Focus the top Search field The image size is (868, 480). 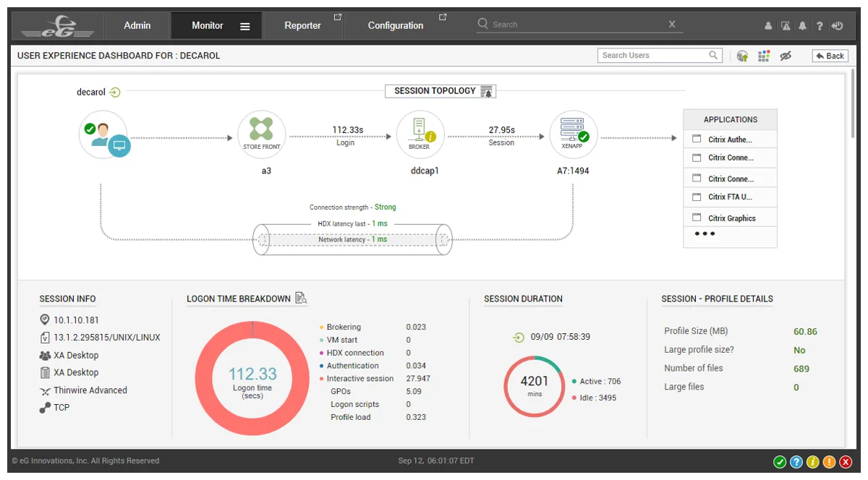[579, 24]
